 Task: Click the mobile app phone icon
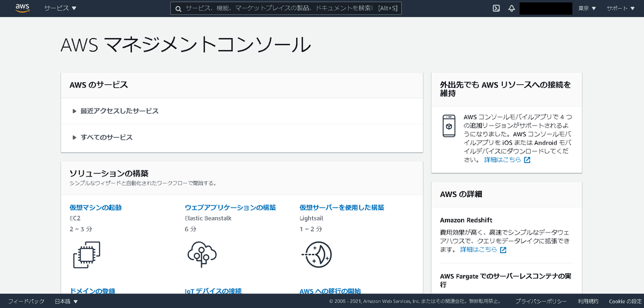point(449,126)
